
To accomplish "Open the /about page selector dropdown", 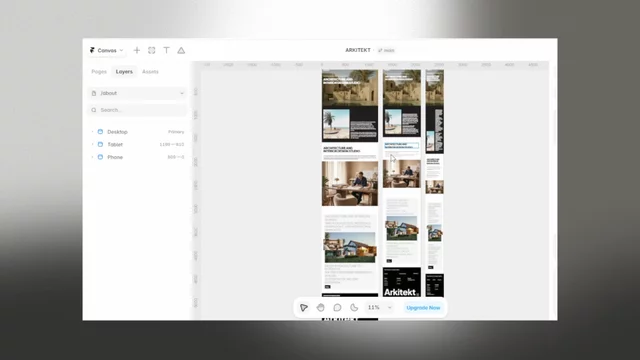I will click(137, 93).
